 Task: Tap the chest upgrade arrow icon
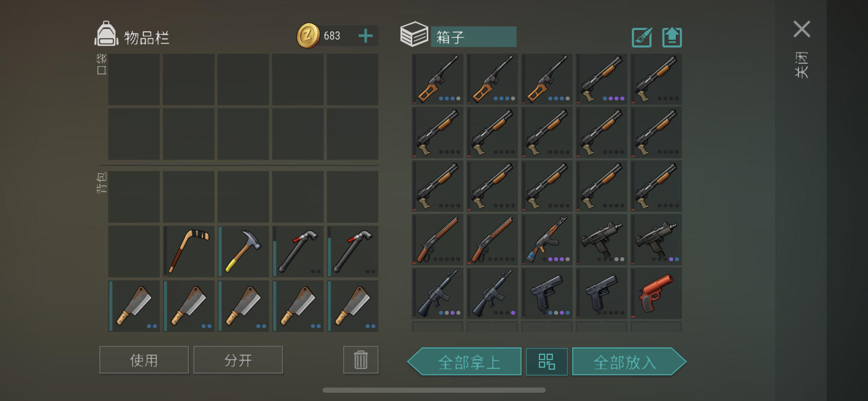tap(672, 37)
